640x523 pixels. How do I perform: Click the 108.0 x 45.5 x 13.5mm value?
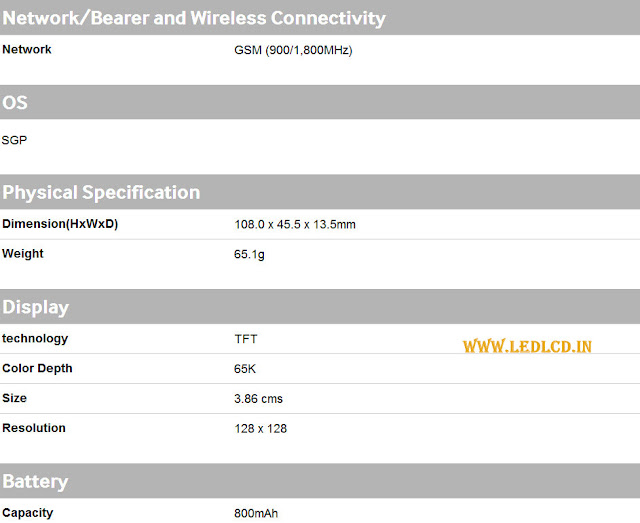(x=295, y=224)
